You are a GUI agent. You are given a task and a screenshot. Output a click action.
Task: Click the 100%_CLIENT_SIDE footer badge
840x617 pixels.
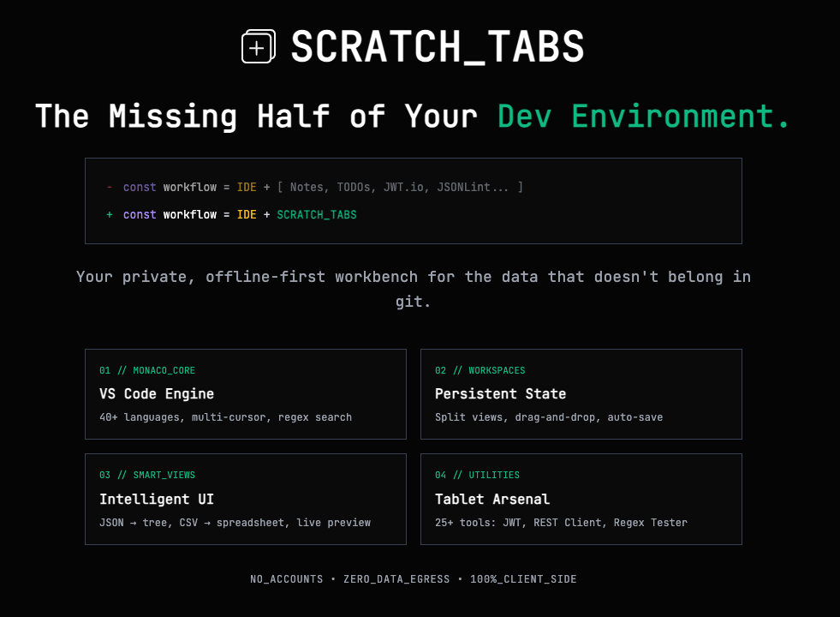point(523,578)
